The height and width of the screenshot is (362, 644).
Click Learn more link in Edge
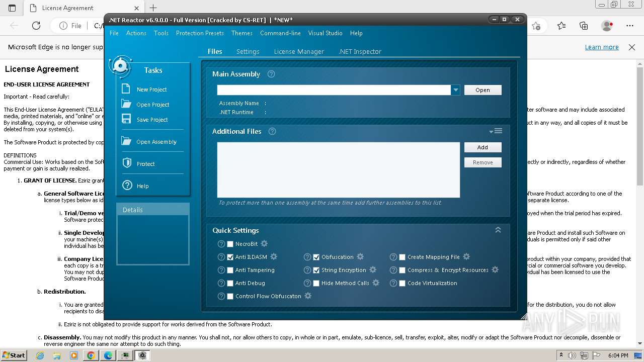602,47
